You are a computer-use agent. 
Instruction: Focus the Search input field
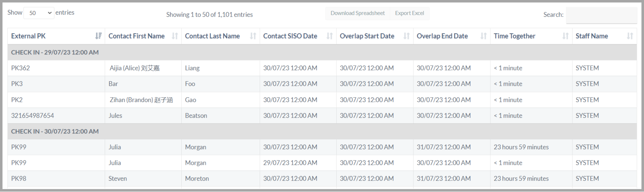pyautogui.click(x=601, y=15)
